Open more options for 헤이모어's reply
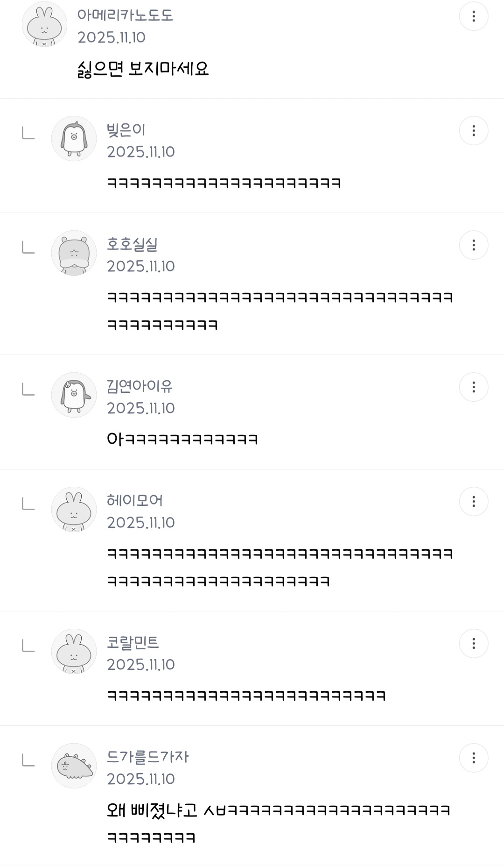Screen dimensions: 504x866 (x=473, y=502)
